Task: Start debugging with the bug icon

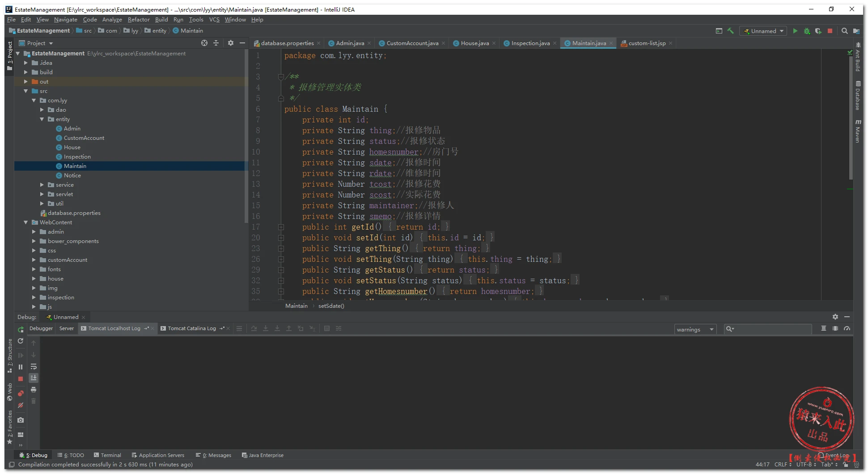Action: pyautogui.click(x=807, y=31)
